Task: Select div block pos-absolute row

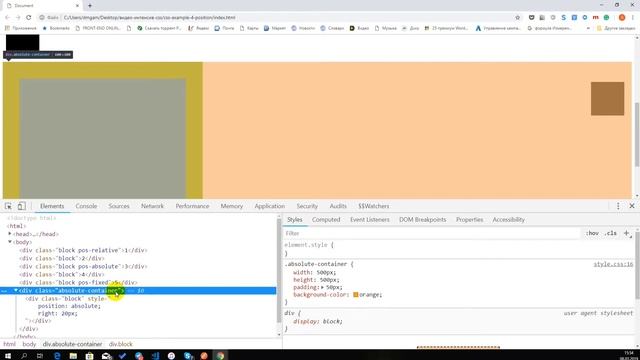Action: point(83,266)
